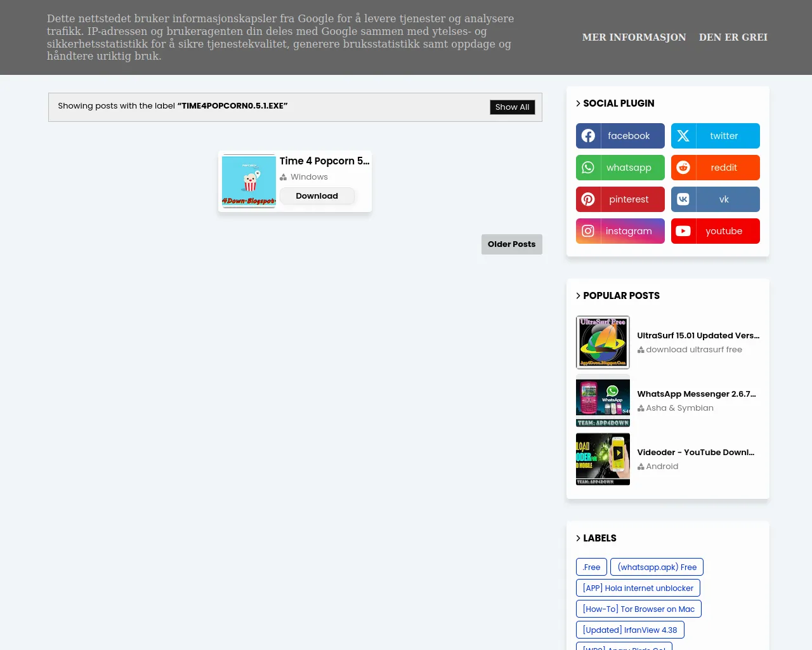
Task: Click the 'Android' category text
Action: tap(662, 467)
